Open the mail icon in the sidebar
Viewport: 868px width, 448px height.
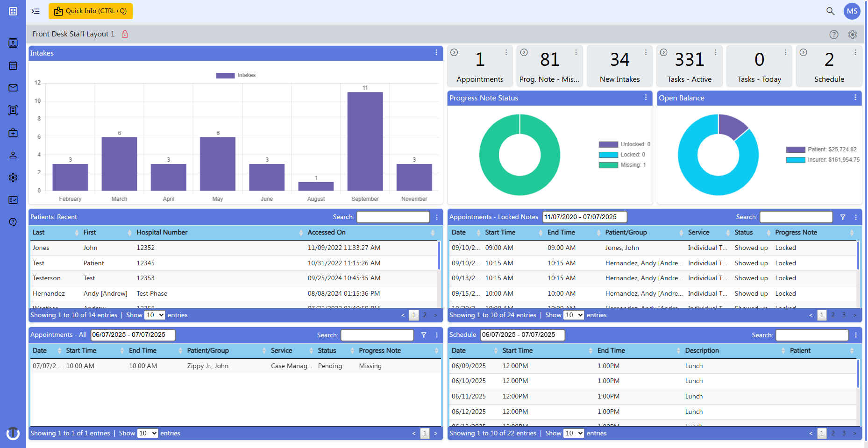[13, 88]
